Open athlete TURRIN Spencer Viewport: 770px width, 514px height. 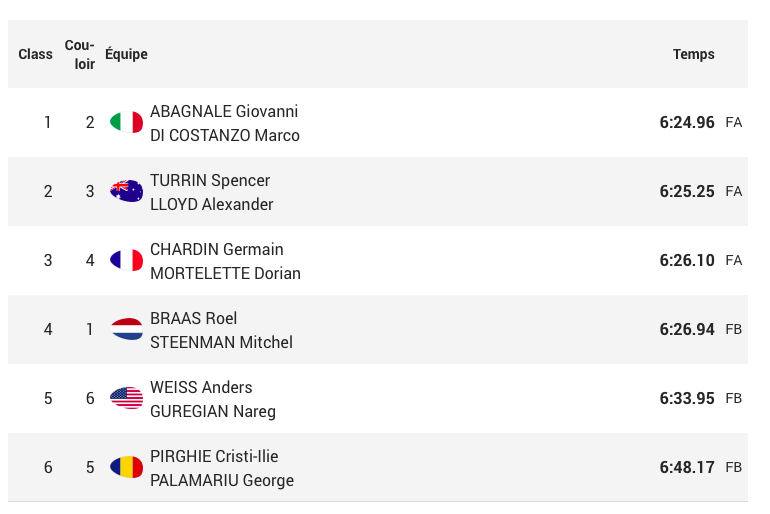tap(210, 181)
